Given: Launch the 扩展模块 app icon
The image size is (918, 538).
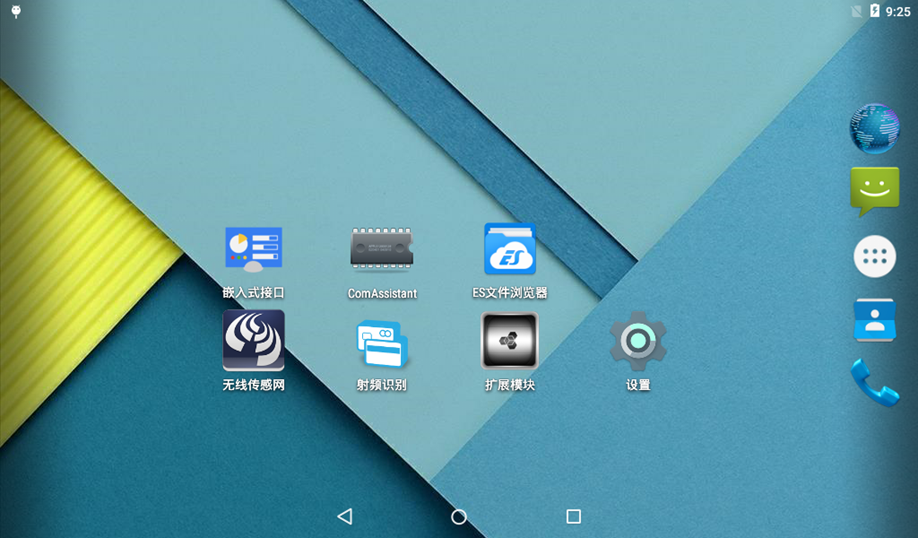Looking at the screenshot, I should 509,341.
